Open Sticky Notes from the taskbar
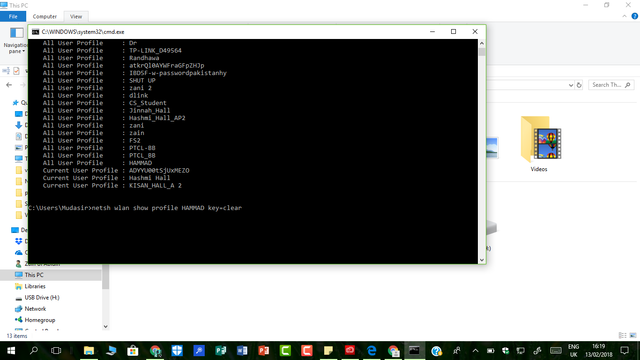 tap(328, 351)
